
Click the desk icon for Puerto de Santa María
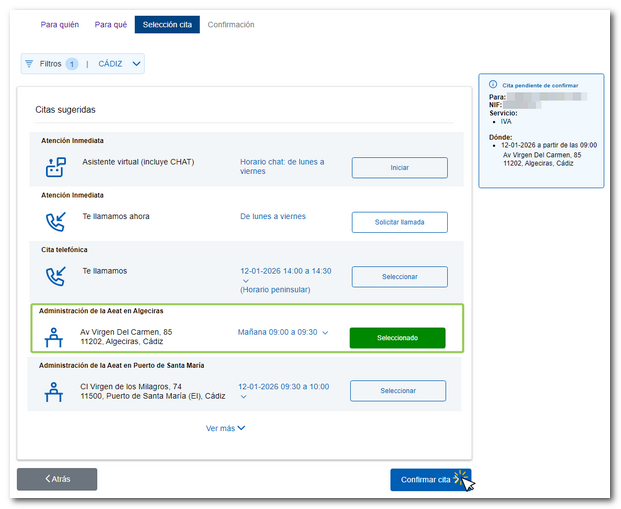[x=55, y=392]
